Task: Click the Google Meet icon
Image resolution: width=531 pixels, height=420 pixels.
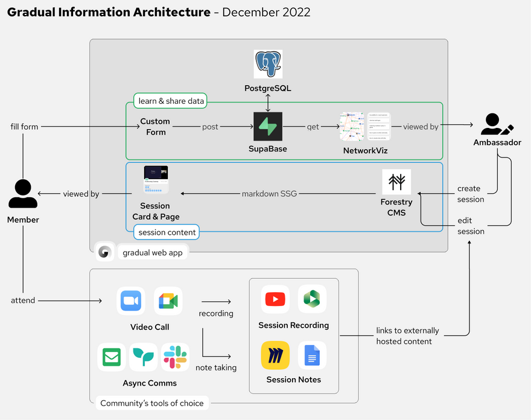Action: coord(168,301)
